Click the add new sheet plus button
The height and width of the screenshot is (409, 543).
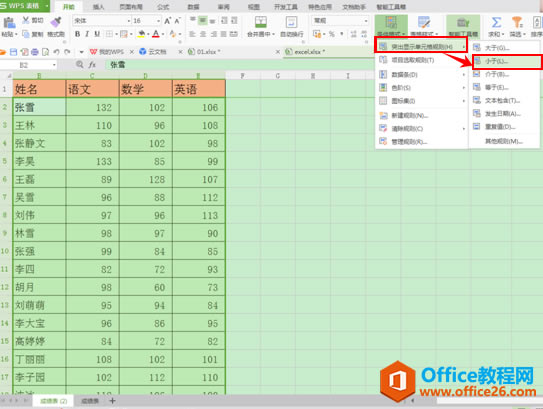point(112,401)
